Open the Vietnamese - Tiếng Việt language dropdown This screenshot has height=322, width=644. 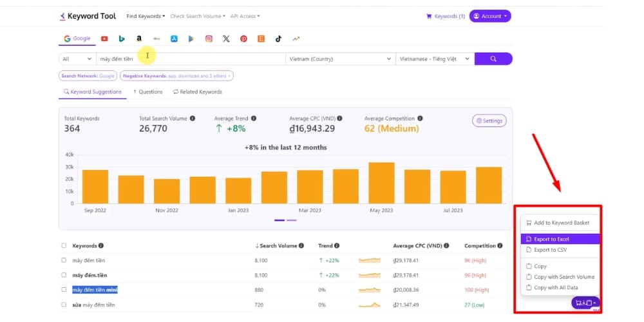coord(435,59)
